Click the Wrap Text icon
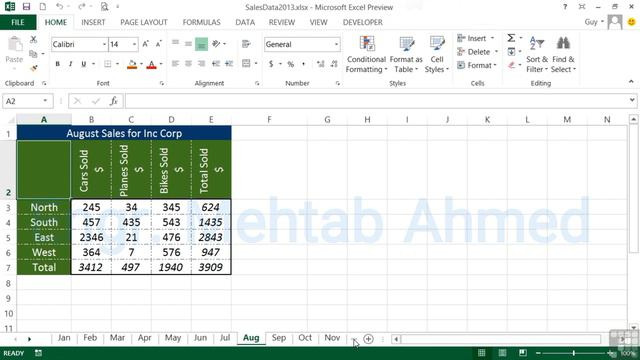640x360 pixels. (x=246, y=44)
